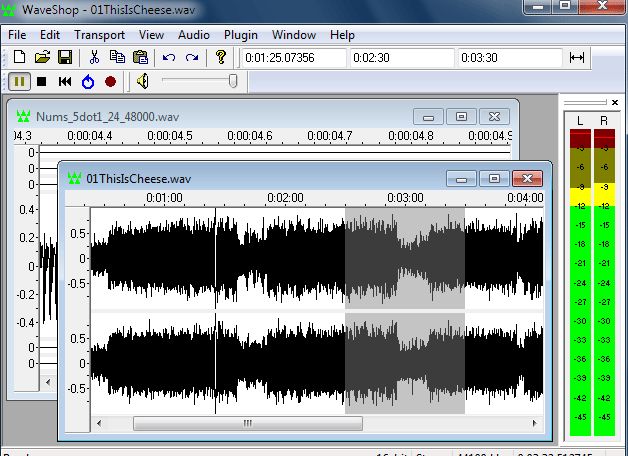Create a new file with toolbar icon
This screenshot has height=456, width=628.
coord(20,57)
